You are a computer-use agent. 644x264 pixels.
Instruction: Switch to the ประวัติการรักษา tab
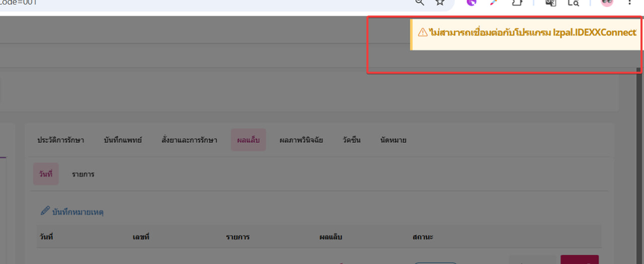[x=61, y=140]
